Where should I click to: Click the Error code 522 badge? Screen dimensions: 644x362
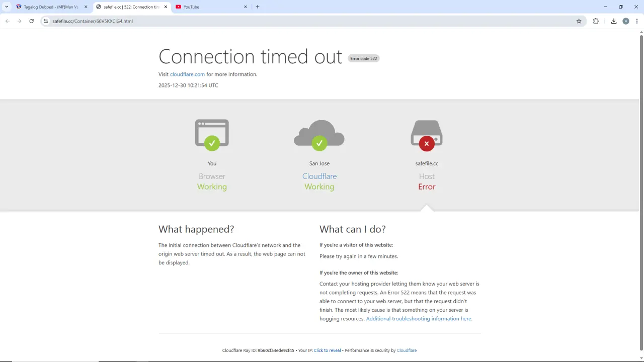click(364, 58)
